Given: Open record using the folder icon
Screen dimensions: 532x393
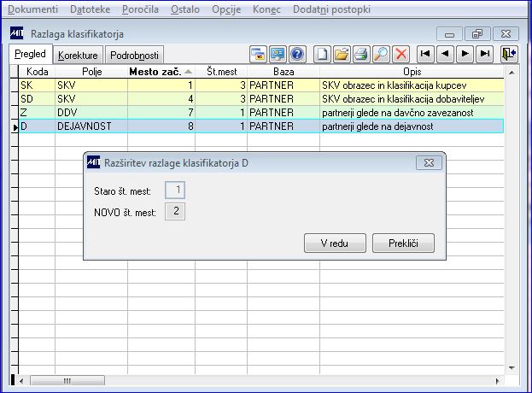Looking at the screenshot, I should [342, 55].
